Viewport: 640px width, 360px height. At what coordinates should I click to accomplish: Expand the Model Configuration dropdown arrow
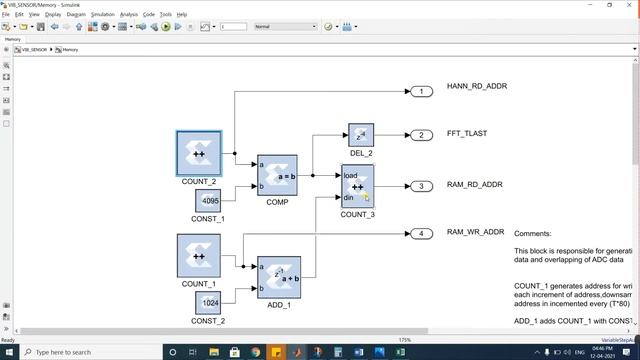point(114,27)
